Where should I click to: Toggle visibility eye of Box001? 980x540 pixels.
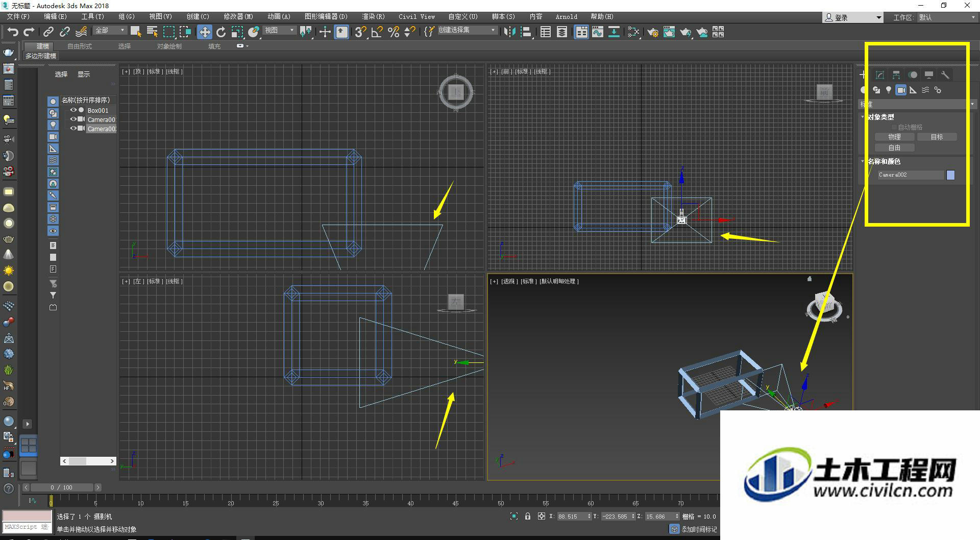[x=73, y=110]
